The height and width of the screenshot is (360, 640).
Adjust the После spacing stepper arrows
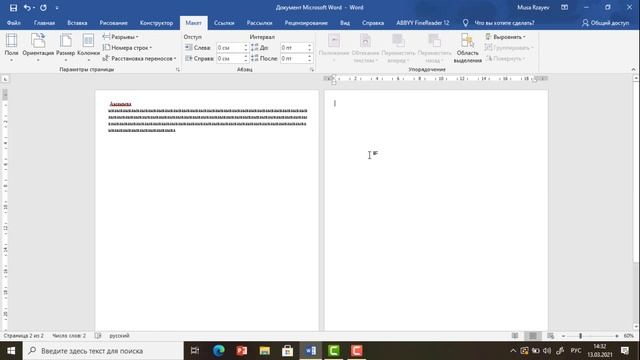(309, 58)
